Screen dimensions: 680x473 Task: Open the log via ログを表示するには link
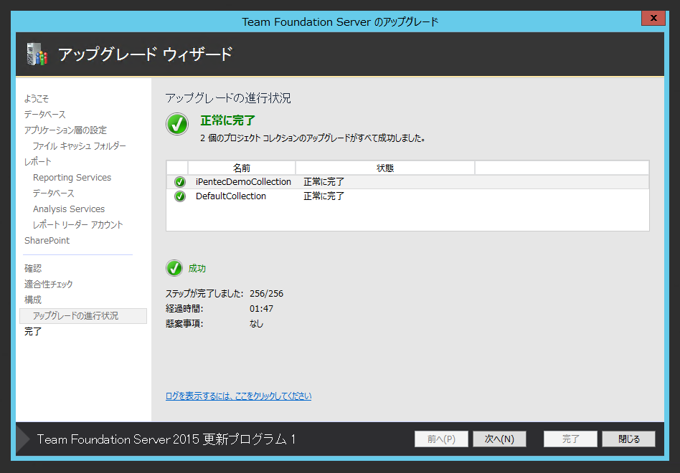point(239,396)
